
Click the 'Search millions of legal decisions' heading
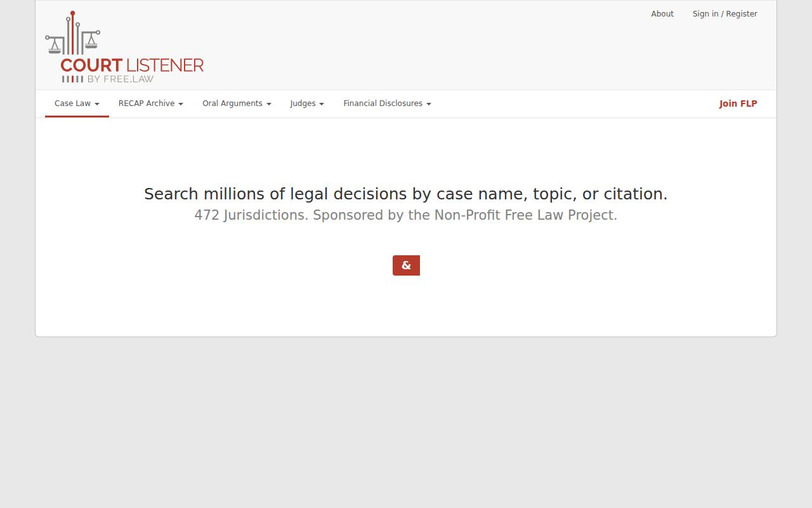pyautogui.click(x=406, y=194)
